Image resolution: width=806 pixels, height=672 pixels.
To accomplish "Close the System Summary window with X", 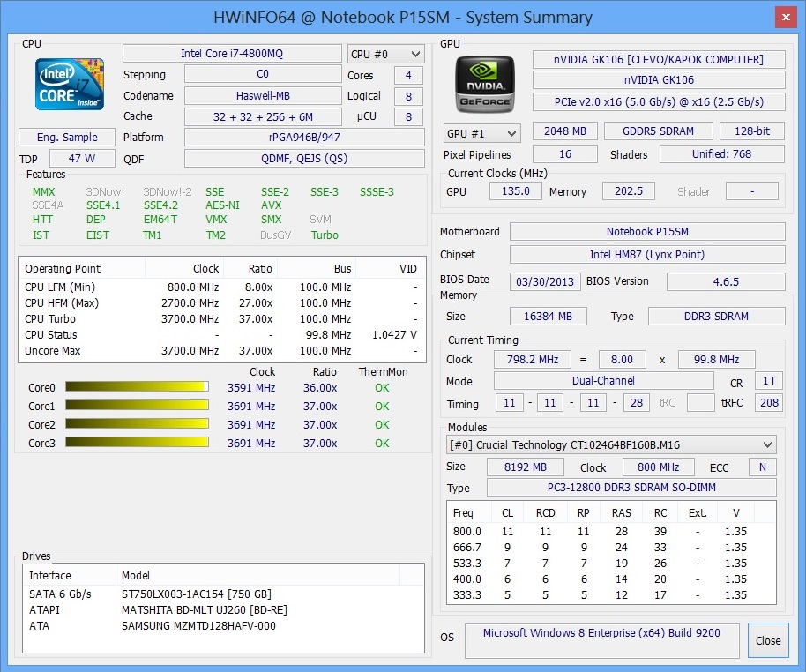I will [x=786, y=17].
